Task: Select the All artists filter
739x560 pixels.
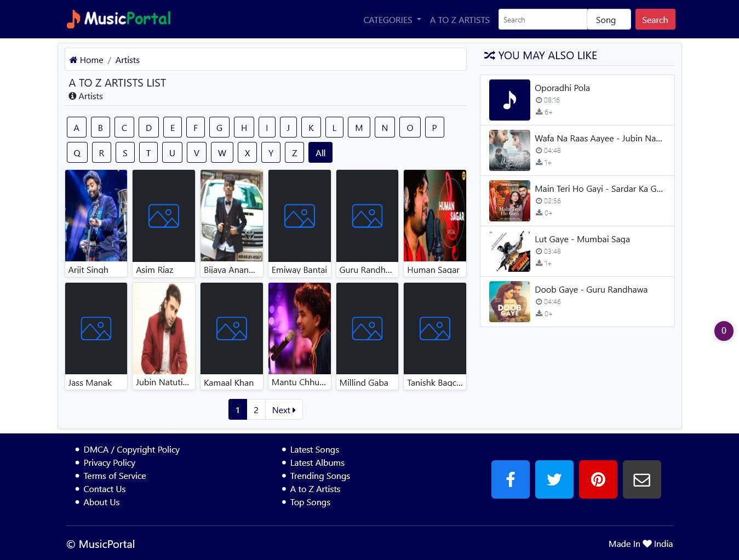Action: pyautogui.click(x=320, y=153)
